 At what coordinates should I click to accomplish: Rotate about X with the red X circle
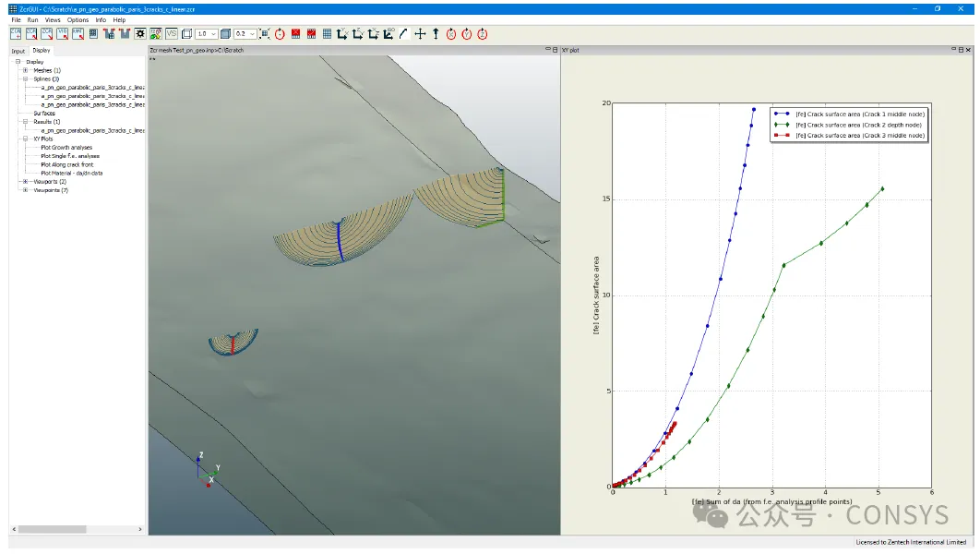click(450, 34)
